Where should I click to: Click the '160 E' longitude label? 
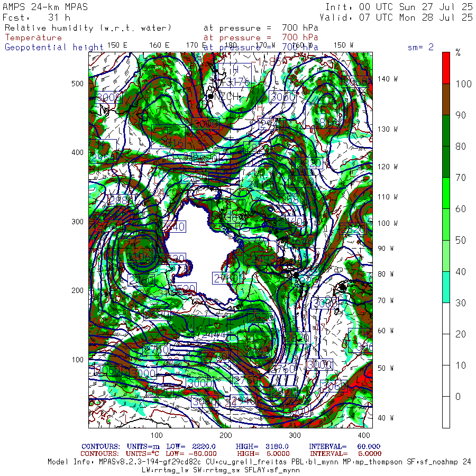pos(159,45)
